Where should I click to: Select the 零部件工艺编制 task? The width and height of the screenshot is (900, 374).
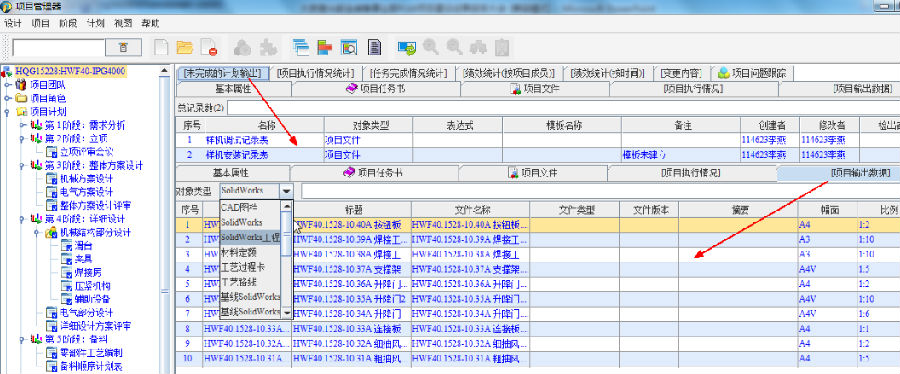click(91, 353)
